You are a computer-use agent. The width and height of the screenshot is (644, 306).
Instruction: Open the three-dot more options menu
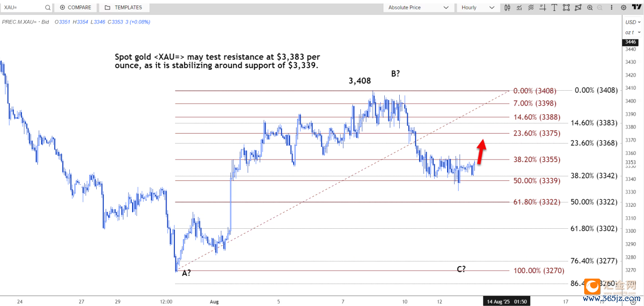[613, 7]
